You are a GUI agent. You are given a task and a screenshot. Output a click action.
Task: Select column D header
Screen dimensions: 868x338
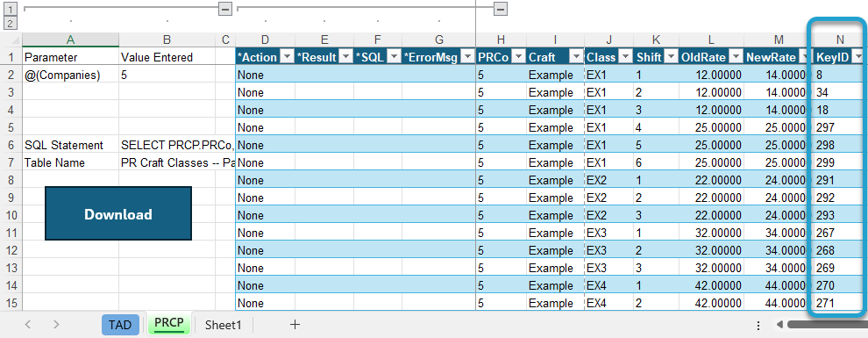coord(265,40)
